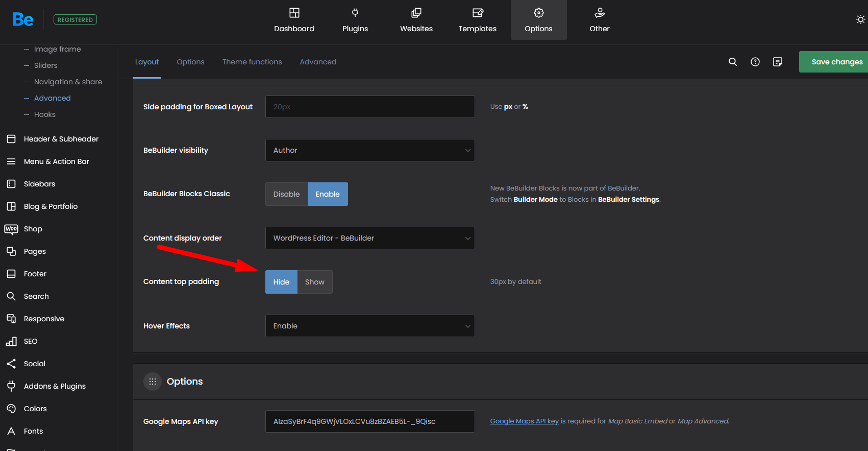This screenshot has width=868, height=451.
Task: Select Hide for Content top padding
Action: pyautogui.click(x=281, y=282)
